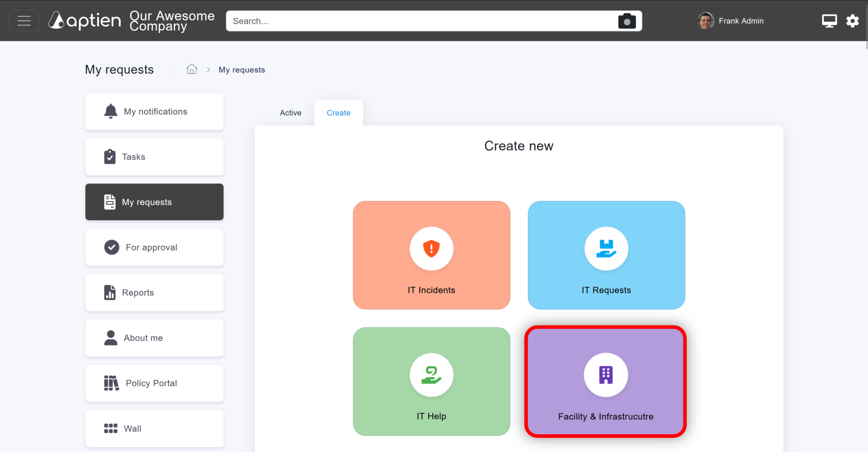868x454 pixels.
Task: Switch to the Active tab
Action: pos(290,113)
